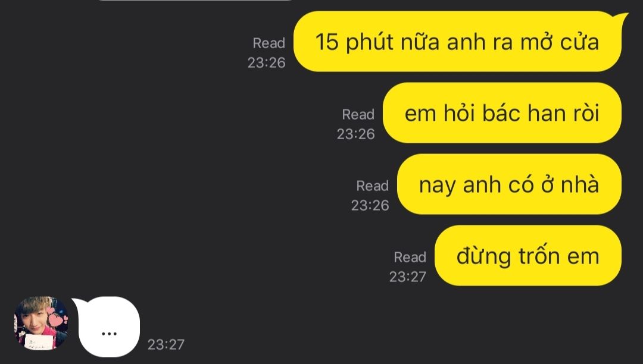Click Read status beside "nay anh có ở nhà"
The image size is (643, 364).
(372, 186)
